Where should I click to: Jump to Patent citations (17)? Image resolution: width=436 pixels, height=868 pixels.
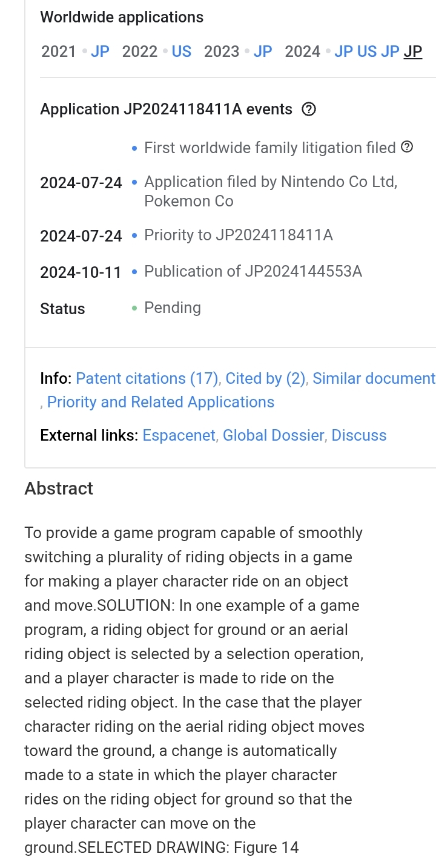[x=147, y=379]
